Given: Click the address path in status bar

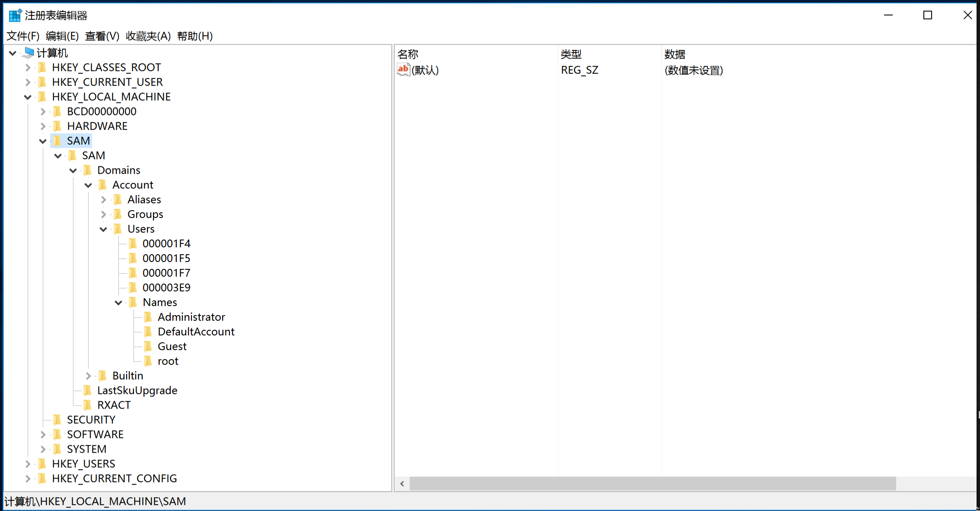Looking at the screenshot, I should click(x=95, y=501).
